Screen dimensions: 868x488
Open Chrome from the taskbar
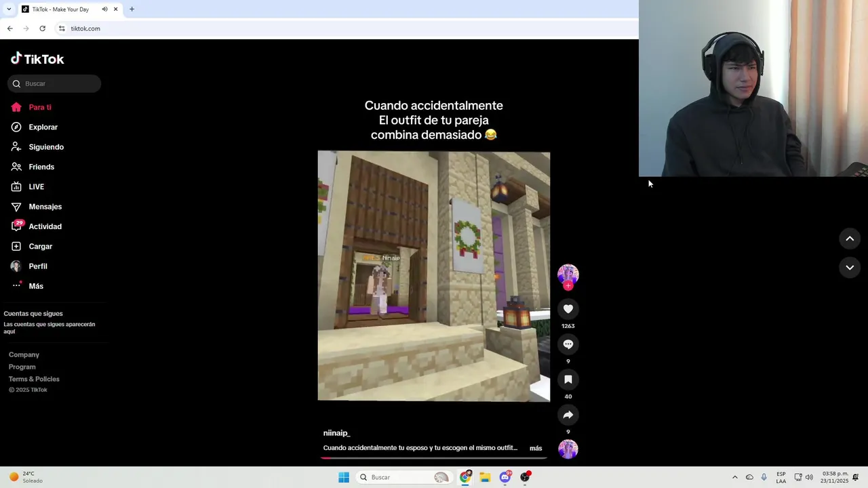pos(465,477)
